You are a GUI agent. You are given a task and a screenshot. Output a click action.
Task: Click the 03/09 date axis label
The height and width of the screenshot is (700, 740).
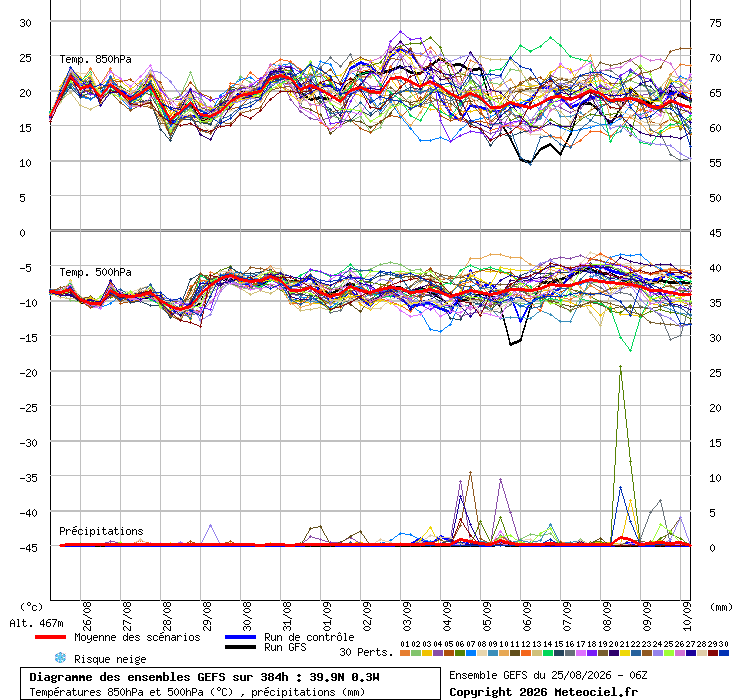(x=407, y=616)
